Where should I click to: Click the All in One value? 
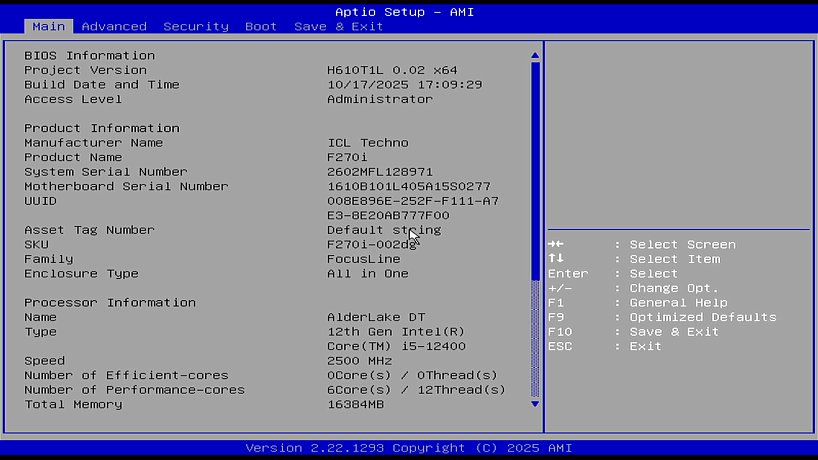[x=368, y=274]
